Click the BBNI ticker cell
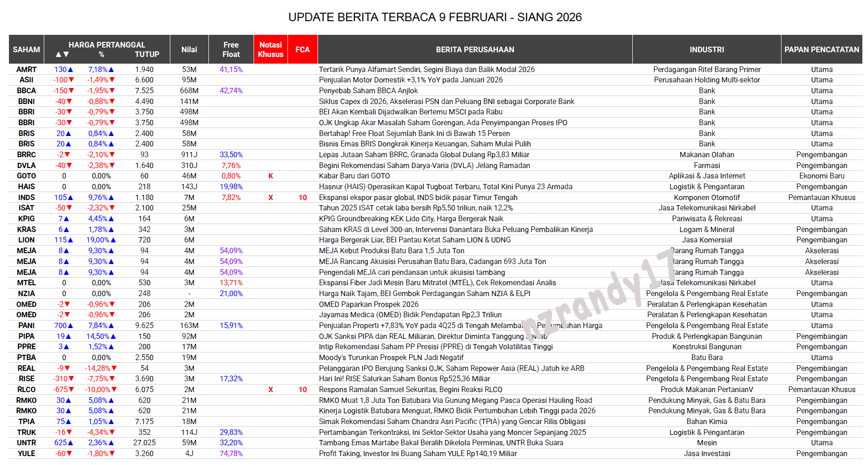 pos(26,102)
